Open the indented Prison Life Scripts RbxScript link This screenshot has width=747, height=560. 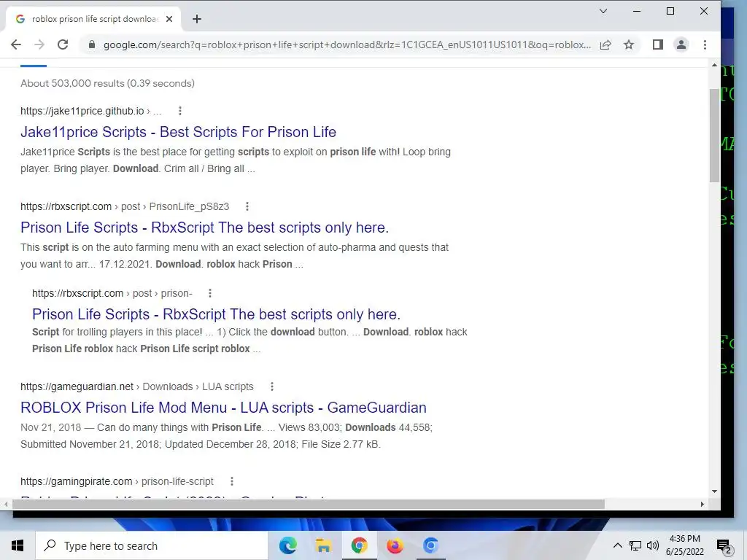(x=216, y=314)
